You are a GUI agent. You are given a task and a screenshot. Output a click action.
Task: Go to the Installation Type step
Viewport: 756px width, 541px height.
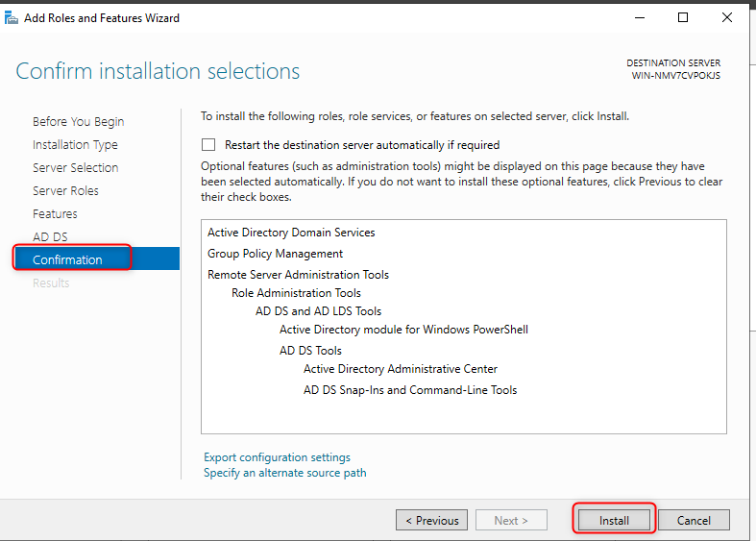click(x=75, y=145)
